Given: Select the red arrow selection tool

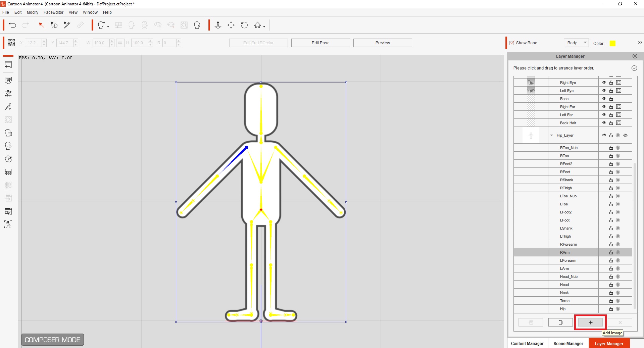Looking at the screenshot, I should pyautogui.click(x=41, y=25).
